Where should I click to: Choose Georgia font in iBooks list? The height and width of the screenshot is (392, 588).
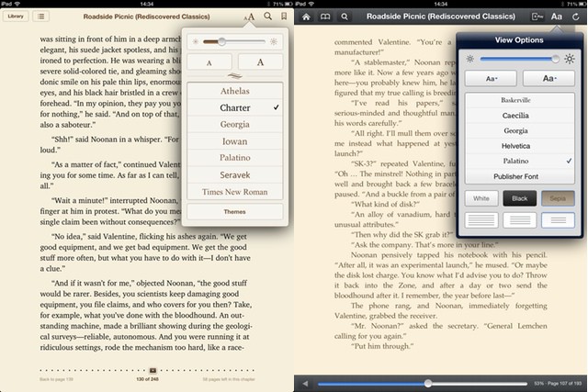234,125
